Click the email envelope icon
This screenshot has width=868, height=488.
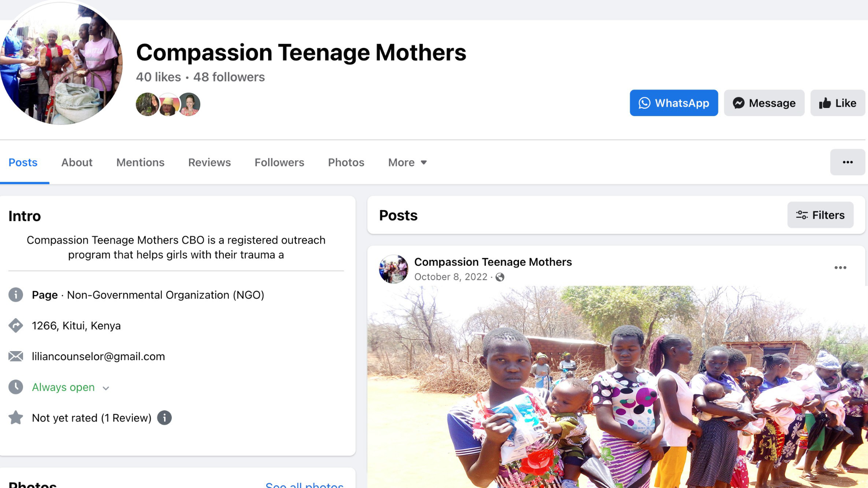[16, 357]
